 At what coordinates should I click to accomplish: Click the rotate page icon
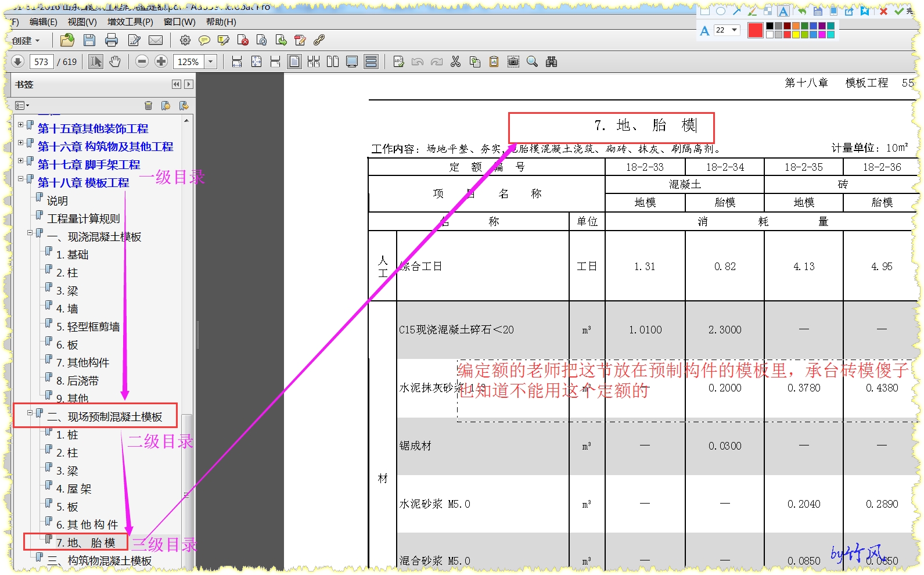262,40
